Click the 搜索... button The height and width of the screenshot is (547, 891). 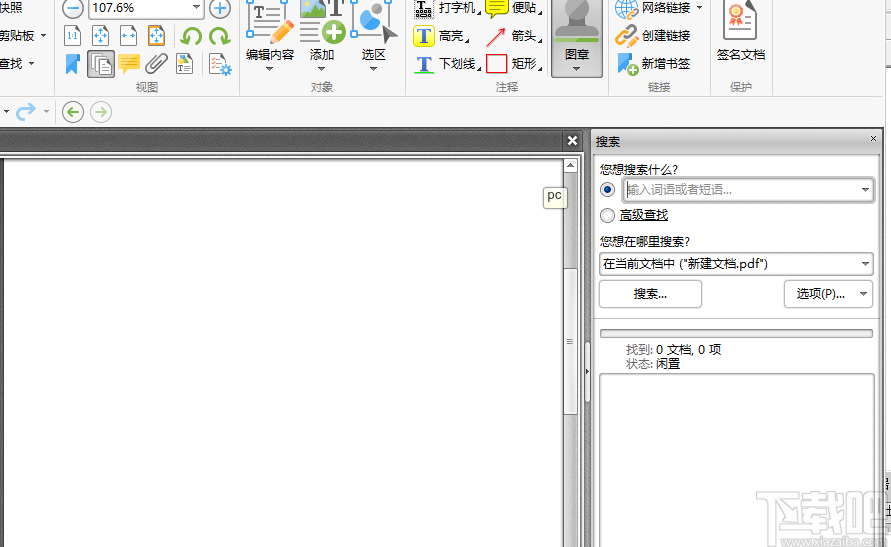(x=651, y=294)
